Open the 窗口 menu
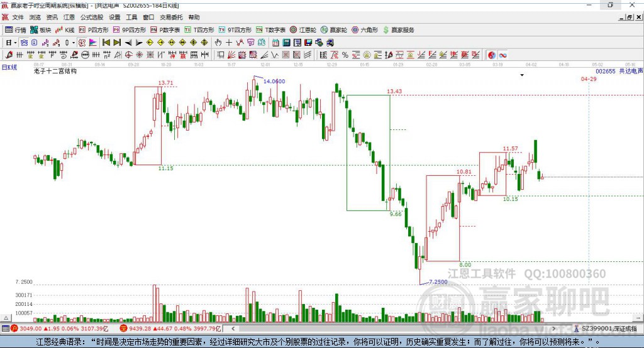 pyautogui.click(x=148, y=17)
